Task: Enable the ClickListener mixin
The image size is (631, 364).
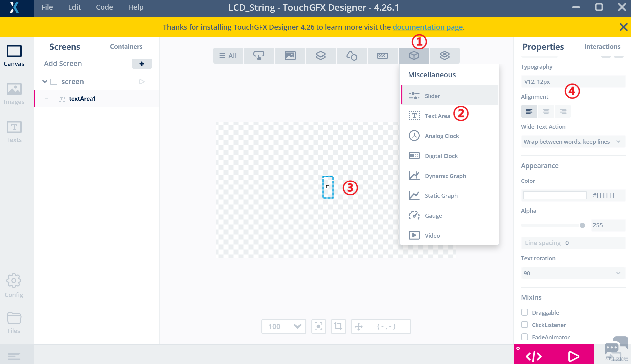Action: coord(525,325)
